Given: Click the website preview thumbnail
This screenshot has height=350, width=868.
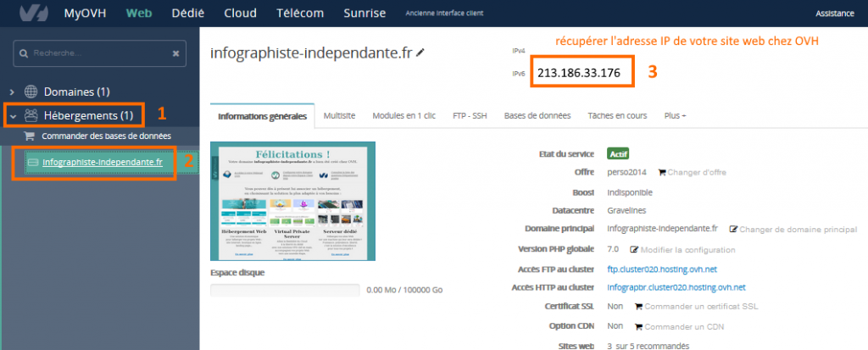Looking at the screenshot, I should point(292,201).
